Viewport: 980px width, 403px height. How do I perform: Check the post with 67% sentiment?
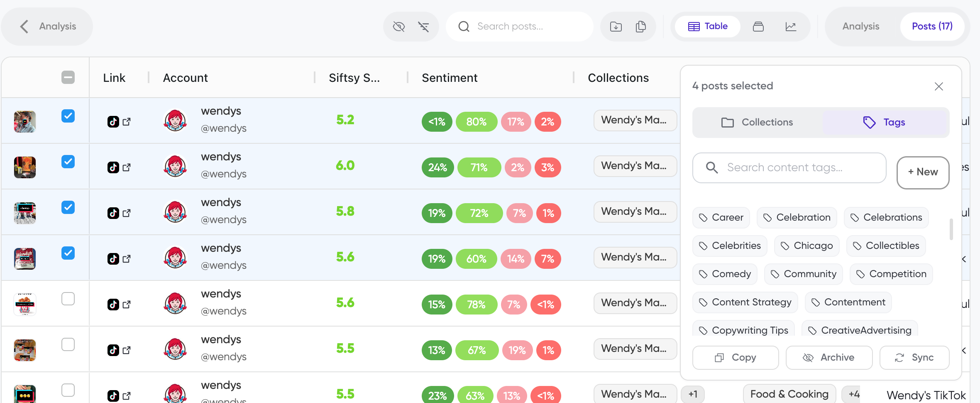click(68, 344)
